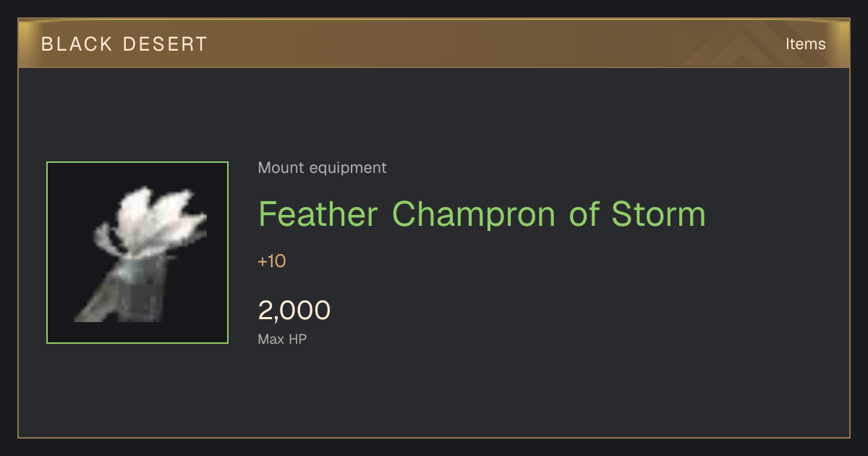The width and height of the screenshot is (868, 456).
Task: Click the Feather Champron item icon
Action: click(137, 253)
